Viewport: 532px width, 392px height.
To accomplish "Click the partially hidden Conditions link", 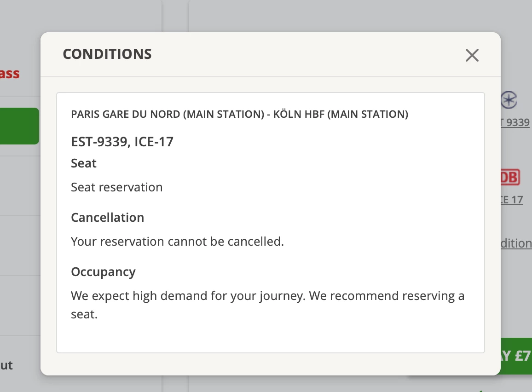I will tap(516, 243).
